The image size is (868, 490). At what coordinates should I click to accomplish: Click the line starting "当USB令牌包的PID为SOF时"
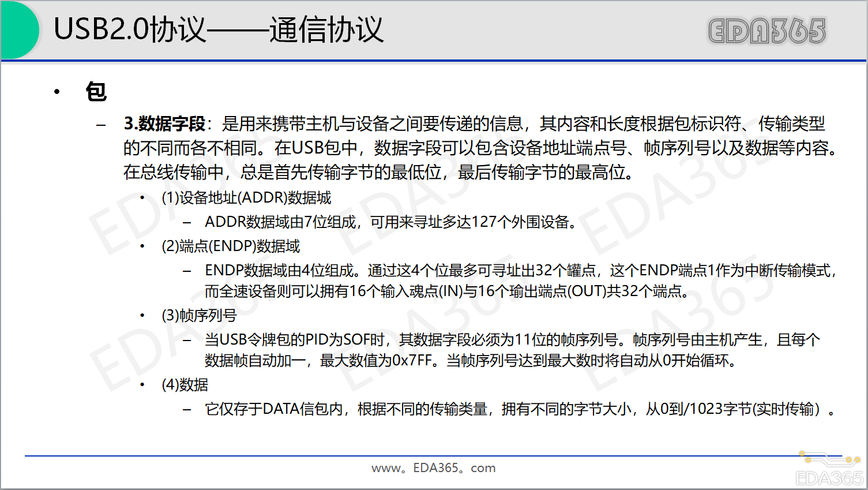512,340
